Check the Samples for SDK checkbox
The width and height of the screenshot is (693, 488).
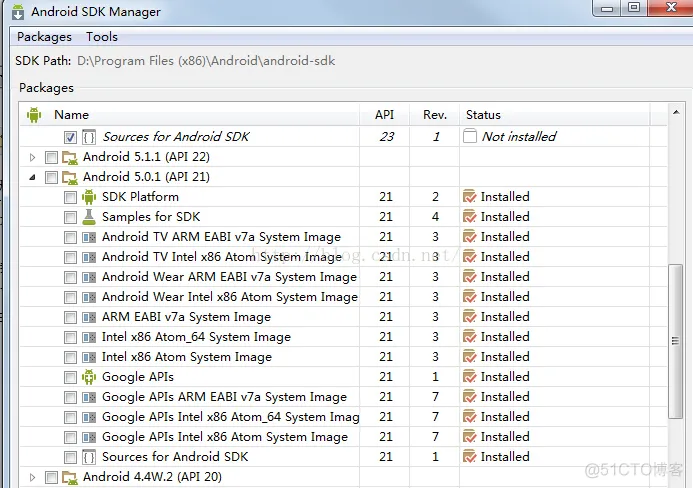(70, 217)
